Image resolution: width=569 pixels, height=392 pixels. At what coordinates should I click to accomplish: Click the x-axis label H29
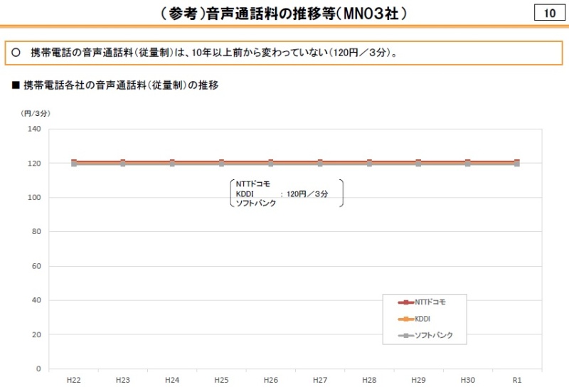[418, 380]
